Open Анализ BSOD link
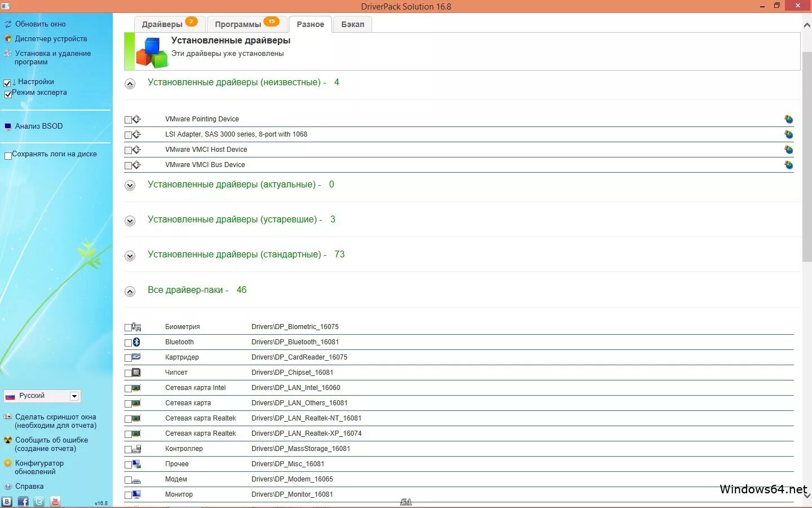Viewport: 812px width, 508px height. (39, 126)
